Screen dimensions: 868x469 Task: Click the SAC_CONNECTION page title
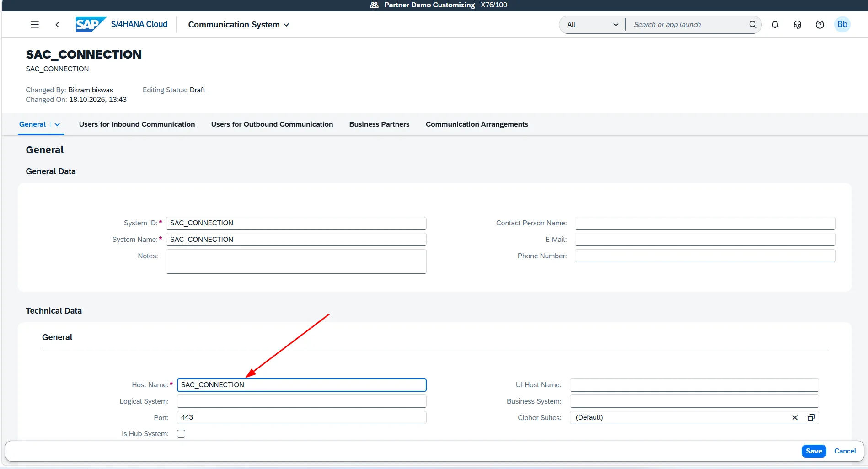pyautogui.click(x=84, y=54)
